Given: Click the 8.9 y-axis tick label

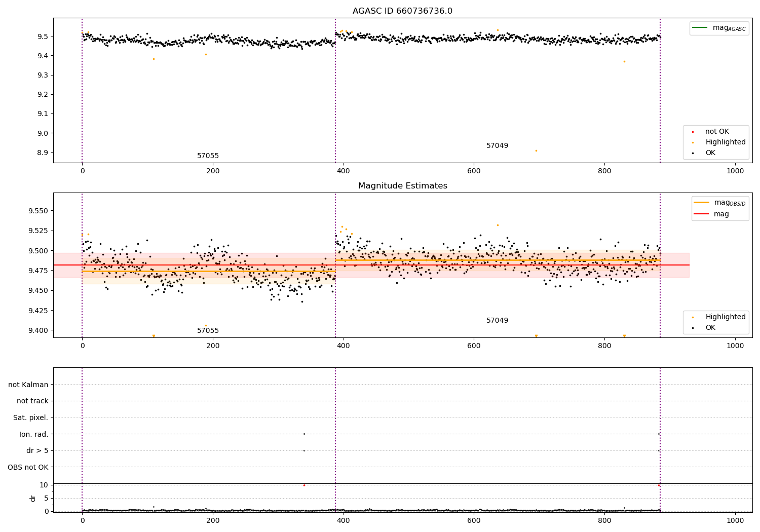Looking at the screenshot, I should 43,153.
